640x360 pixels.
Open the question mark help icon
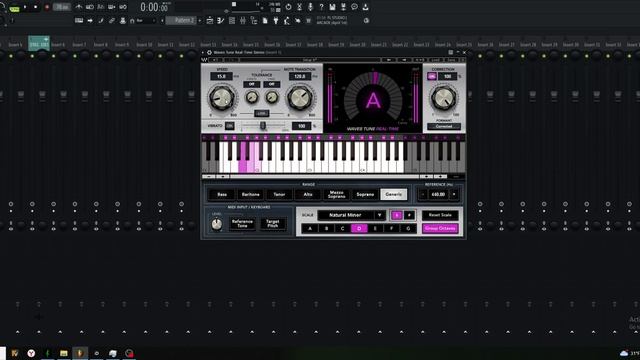click(321, 7)
